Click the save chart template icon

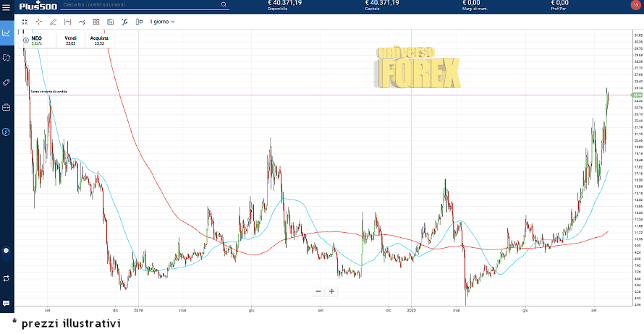110,22
